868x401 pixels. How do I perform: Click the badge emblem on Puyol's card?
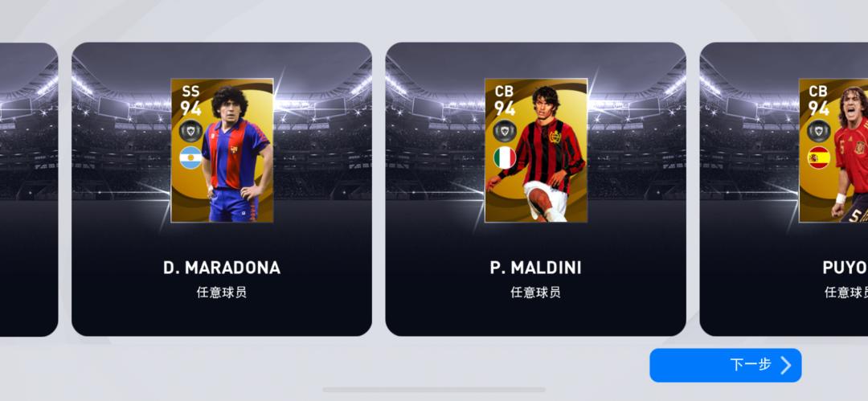819,131
